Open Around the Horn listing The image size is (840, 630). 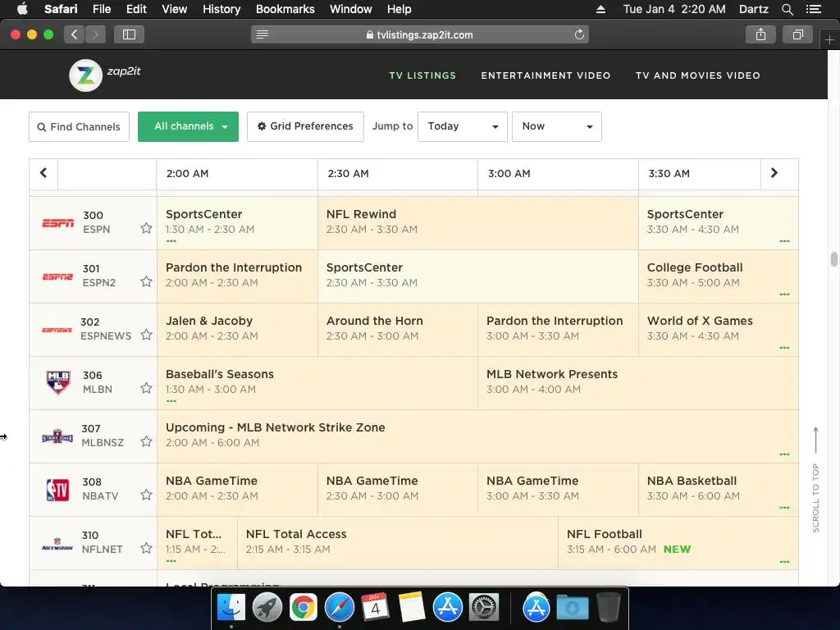[398, 330]
